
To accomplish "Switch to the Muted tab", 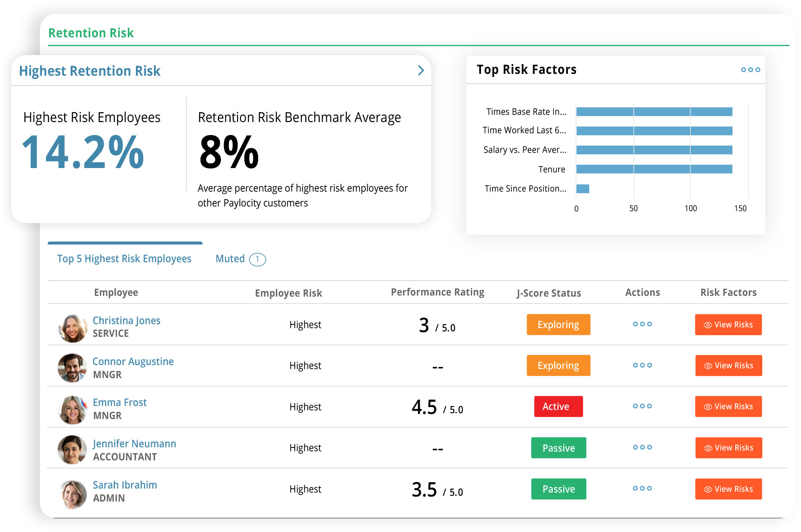I will pyautogui.click(x=230, y=259).
